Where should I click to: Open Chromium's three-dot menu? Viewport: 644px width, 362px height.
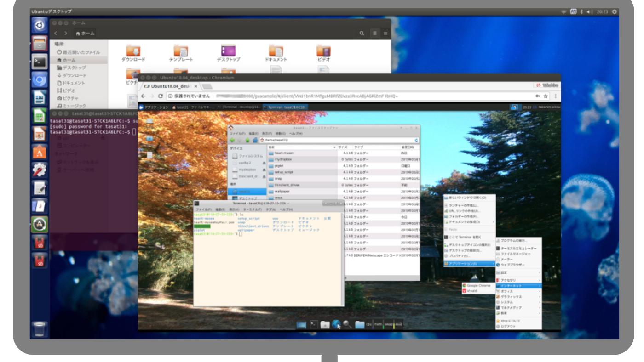(x=555, y=96)
